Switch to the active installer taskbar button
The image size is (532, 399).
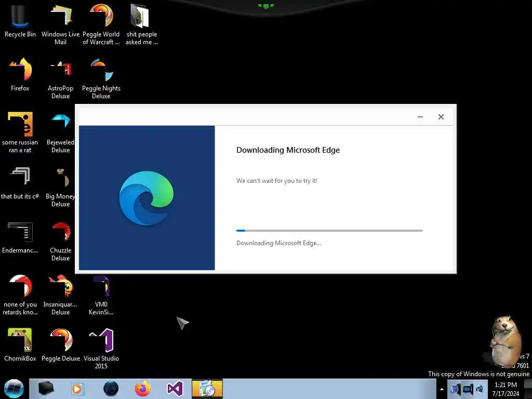point(207,389)
